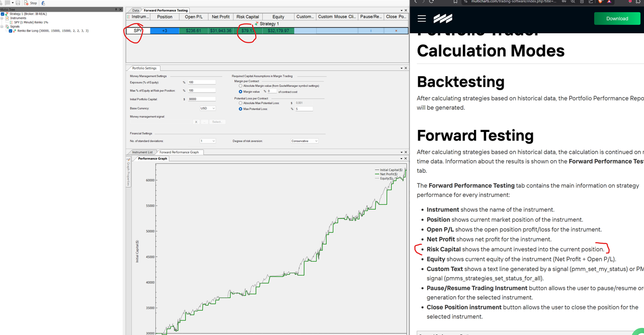Close the SPY position with the X button
The width and height of the screenshot is (644, 335).
click(396, 31)
